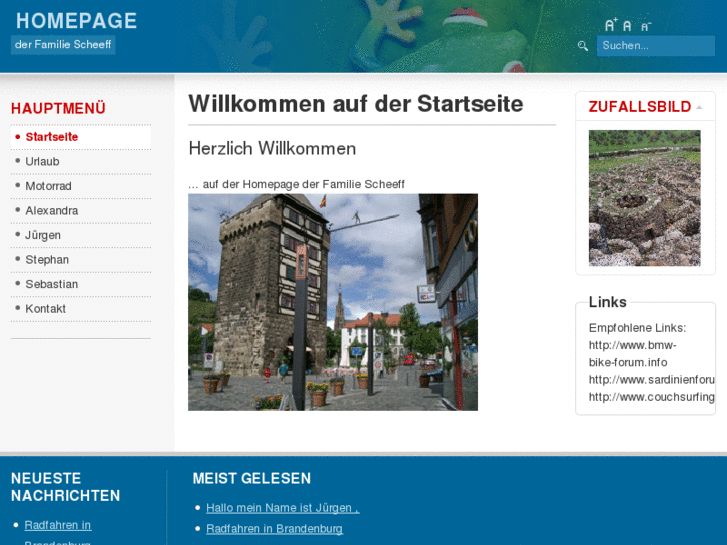This screenshot has width=727, height=545.
Task: Click the 'Willkommen auf der Startseite' heading
Action: (356, 103)
